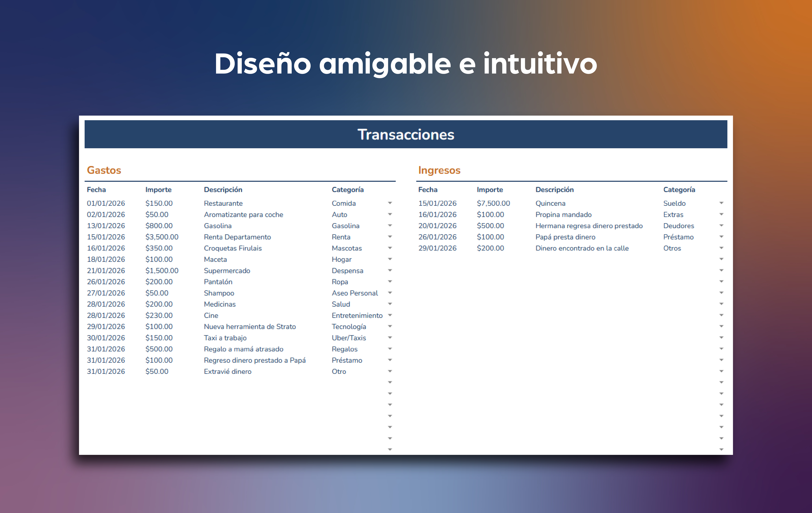Image resolution: width=812 pixels, height=513 pixels.
Task: Click dropdown arrow next to Deudores
Action: point(721,226)
